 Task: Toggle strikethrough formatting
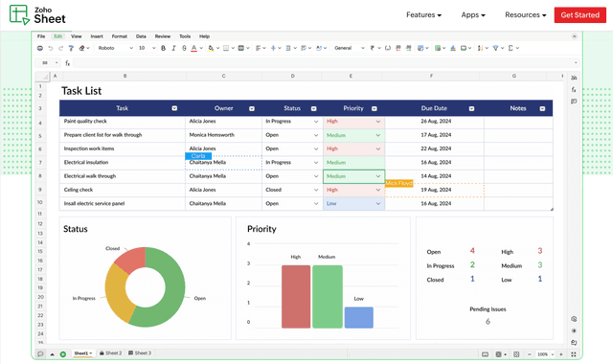pyautogui.click(x=184, y=48)
